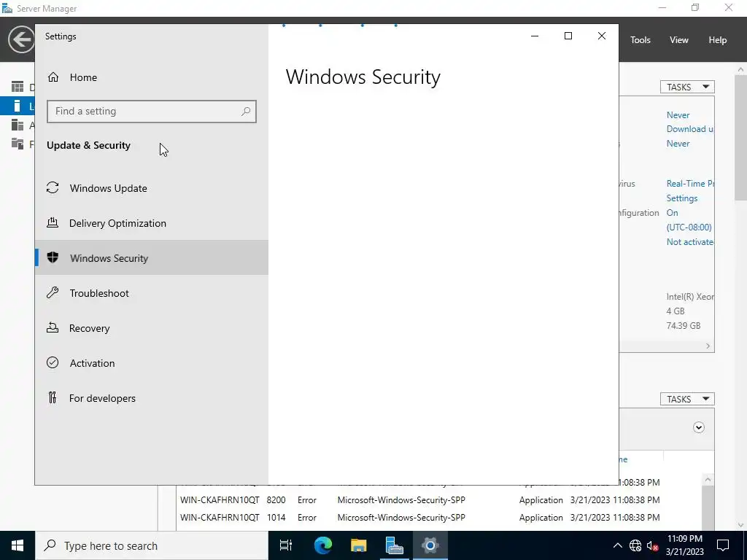
Task: Minimize the Settings window
Action: pyautogui.click(x=535, y=36)
